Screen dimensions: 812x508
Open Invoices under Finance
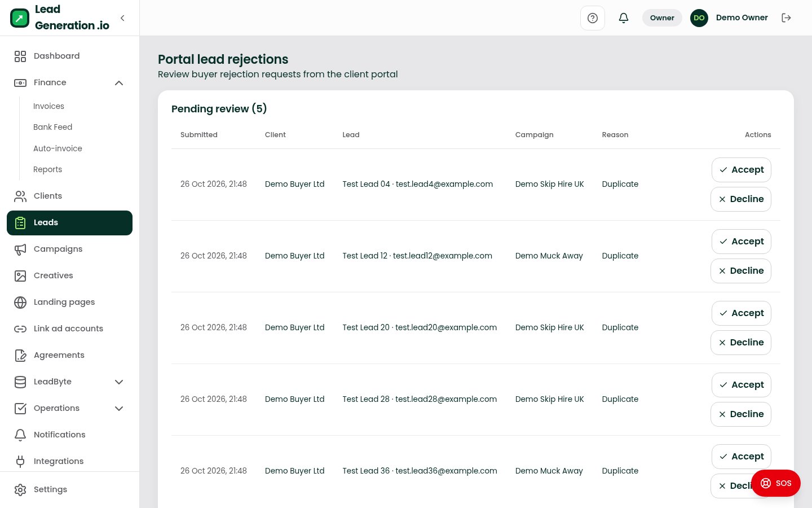click(48, 106)
